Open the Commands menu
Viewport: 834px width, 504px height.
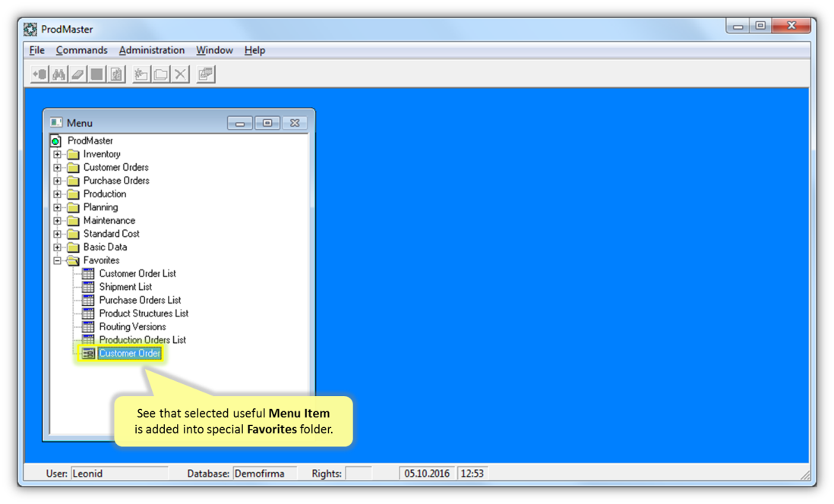(x=81, y=51)
